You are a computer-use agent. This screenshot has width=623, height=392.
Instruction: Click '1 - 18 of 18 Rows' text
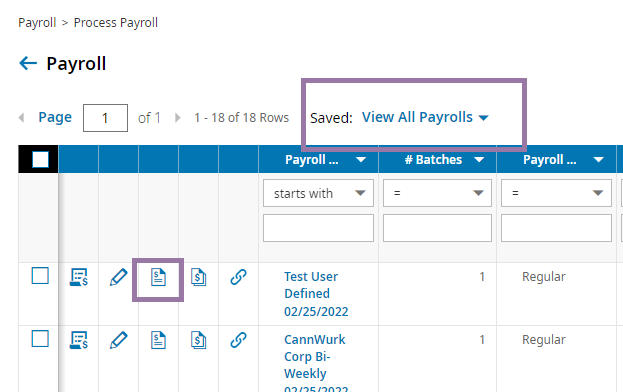(x=241, y=118)
